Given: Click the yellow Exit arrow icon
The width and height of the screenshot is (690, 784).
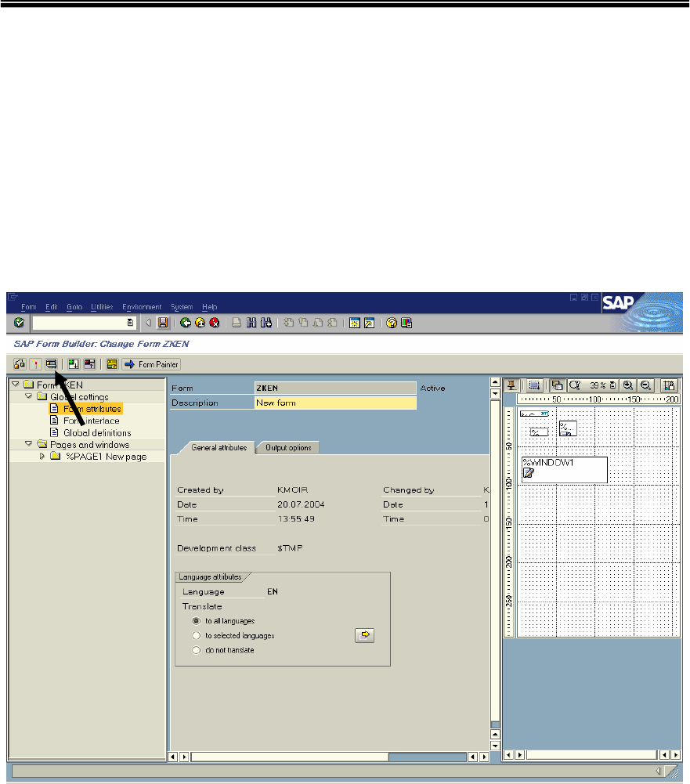Looking at the screenshot, I should click(200, 323).
